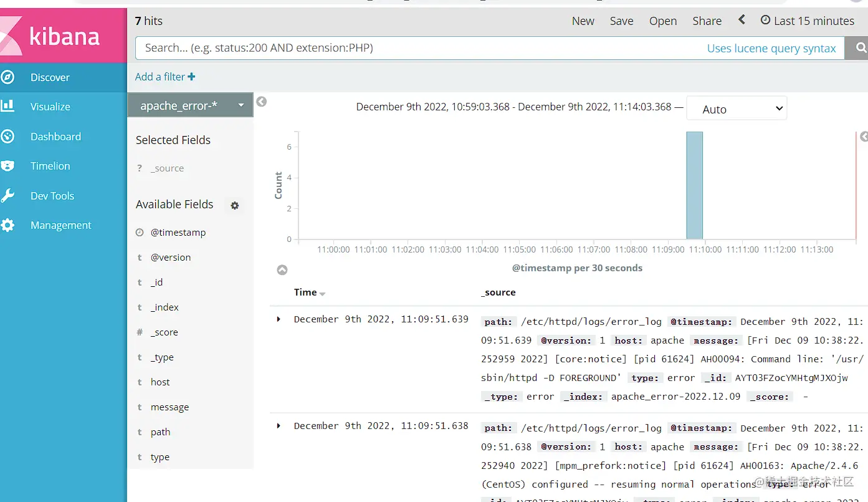The width and height of the screenshot is (868, 502).
Task: Click the Count axis label
Action: [x=279, y=185]
